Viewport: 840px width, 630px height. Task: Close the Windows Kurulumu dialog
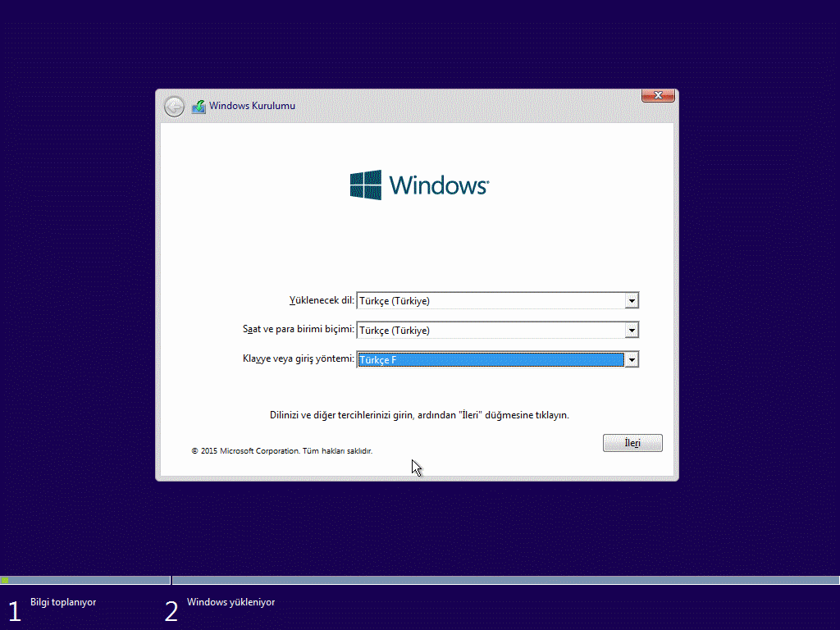658,95
